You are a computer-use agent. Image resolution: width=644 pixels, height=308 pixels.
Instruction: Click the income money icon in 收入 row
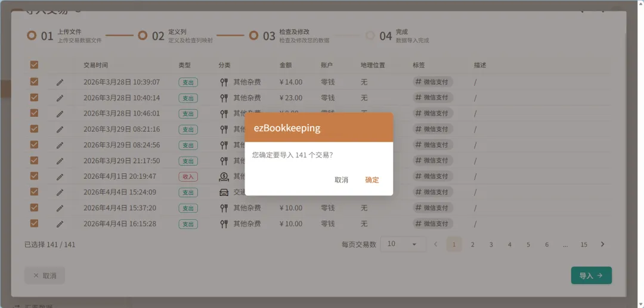tap(224, 177)
